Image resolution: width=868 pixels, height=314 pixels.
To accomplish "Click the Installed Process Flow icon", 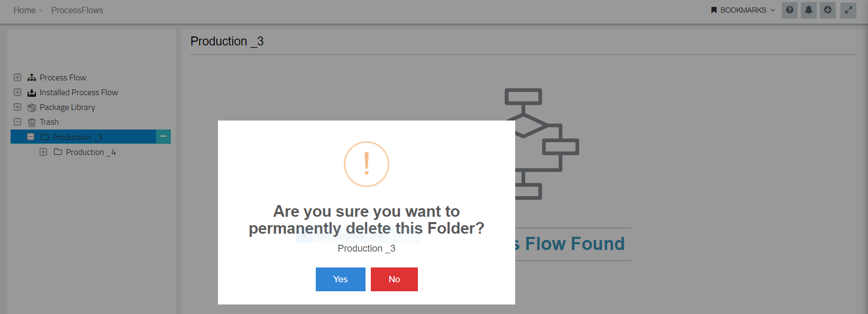I will pyautogui.click(x=32, y=93).
